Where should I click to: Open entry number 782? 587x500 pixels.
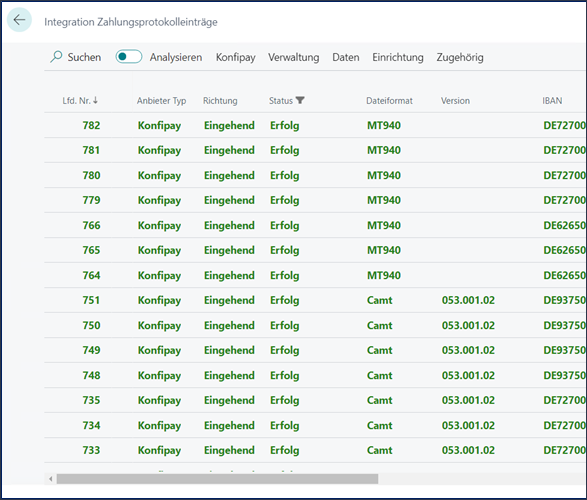(91, 125)
